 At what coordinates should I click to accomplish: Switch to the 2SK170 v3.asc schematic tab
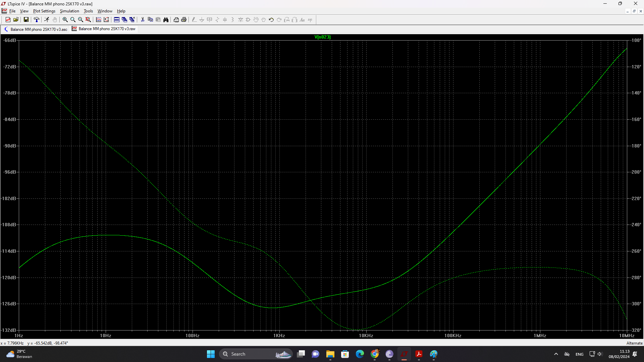pos(35,29)
